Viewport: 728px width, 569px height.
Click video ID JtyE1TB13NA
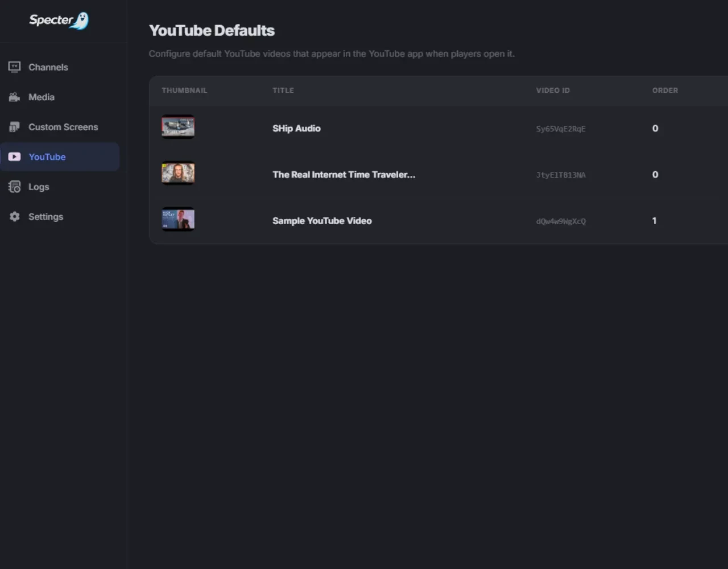(x=561, y=175)
